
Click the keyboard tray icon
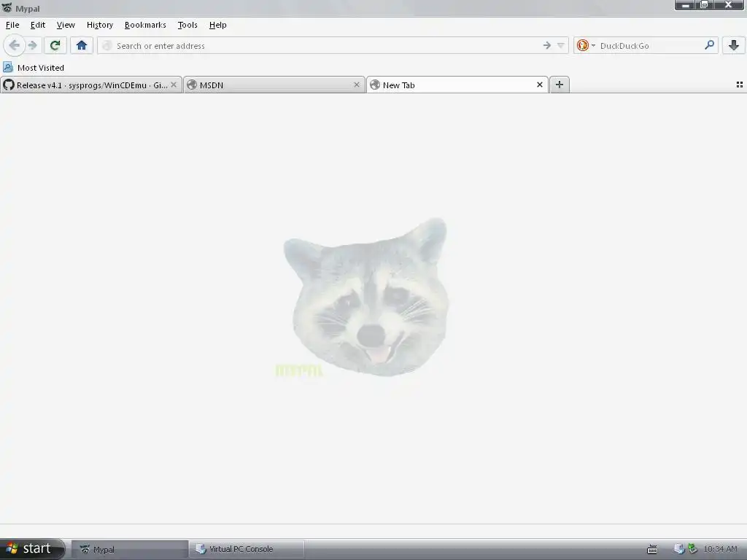651,550
